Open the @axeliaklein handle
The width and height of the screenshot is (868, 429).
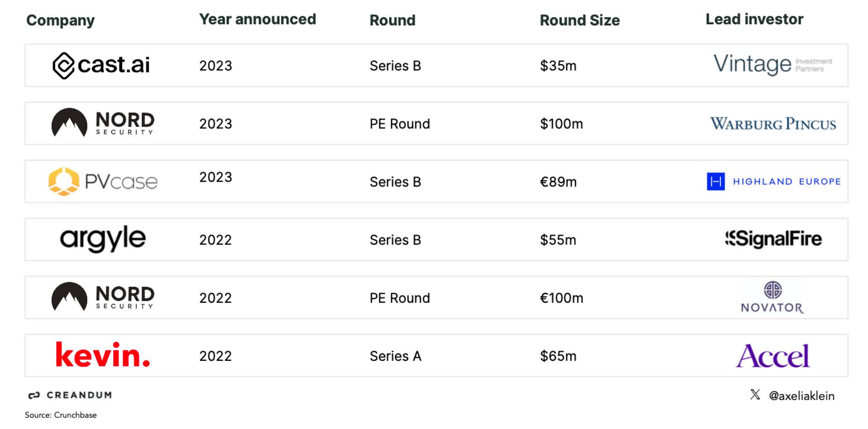point(802,396)
